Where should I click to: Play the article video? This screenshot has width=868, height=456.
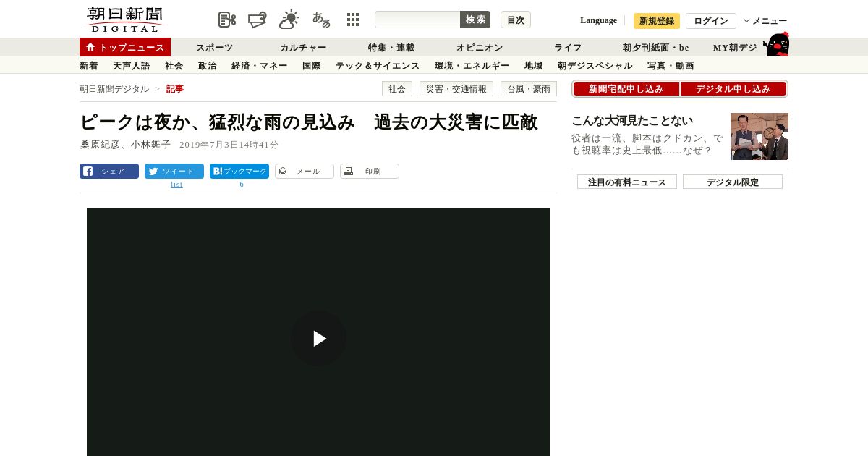pos(318,338)
